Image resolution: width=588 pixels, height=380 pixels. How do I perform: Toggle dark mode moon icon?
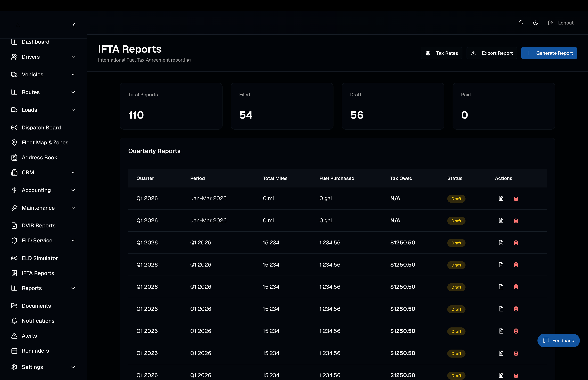535,23
